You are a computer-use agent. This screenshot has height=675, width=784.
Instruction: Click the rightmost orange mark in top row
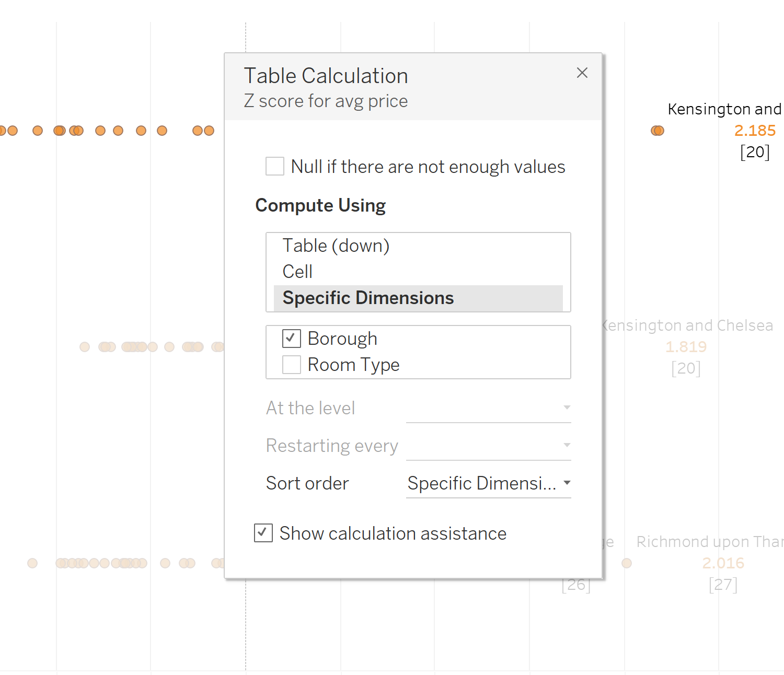pos(659,131)
